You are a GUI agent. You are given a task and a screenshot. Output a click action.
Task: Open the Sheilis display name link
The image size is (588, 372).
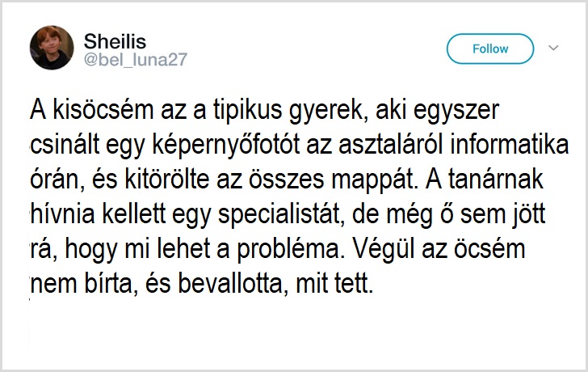pyautogui.click(x=115, y=41)
